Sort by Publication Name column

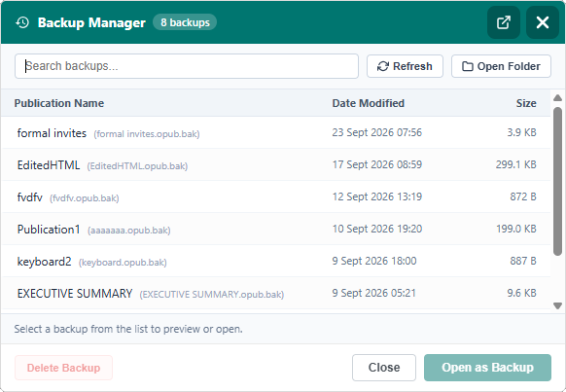click(59, 103)
